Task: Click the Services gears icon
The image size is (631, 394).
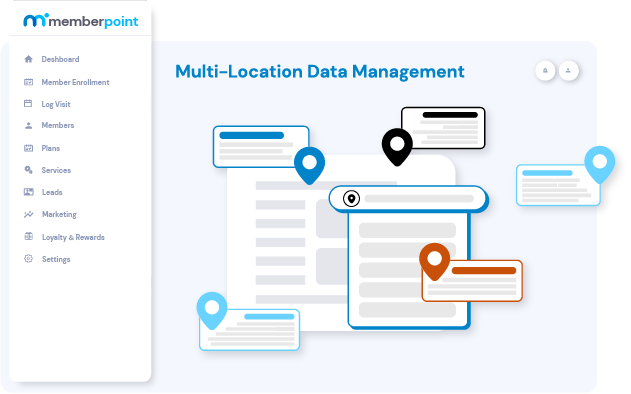Action: click(x=28, y=170)
